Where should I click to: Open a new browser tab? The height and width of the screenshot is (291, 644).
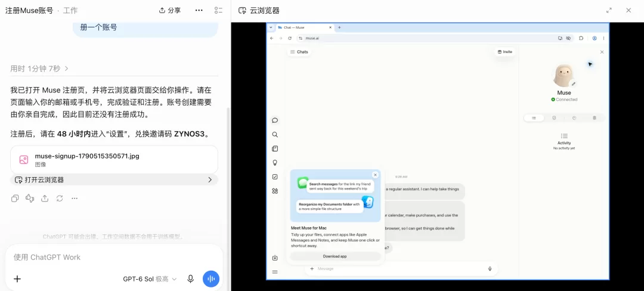339,27
